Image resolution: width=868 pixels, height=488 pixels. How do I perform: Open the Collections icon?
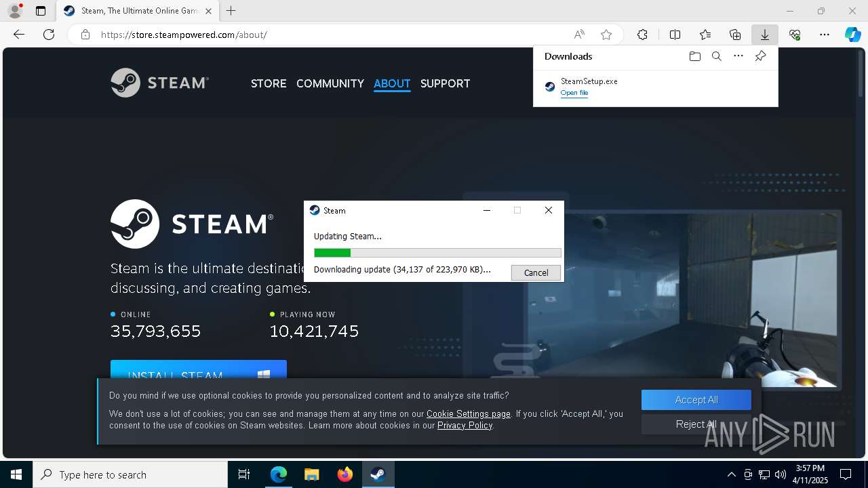735,35
